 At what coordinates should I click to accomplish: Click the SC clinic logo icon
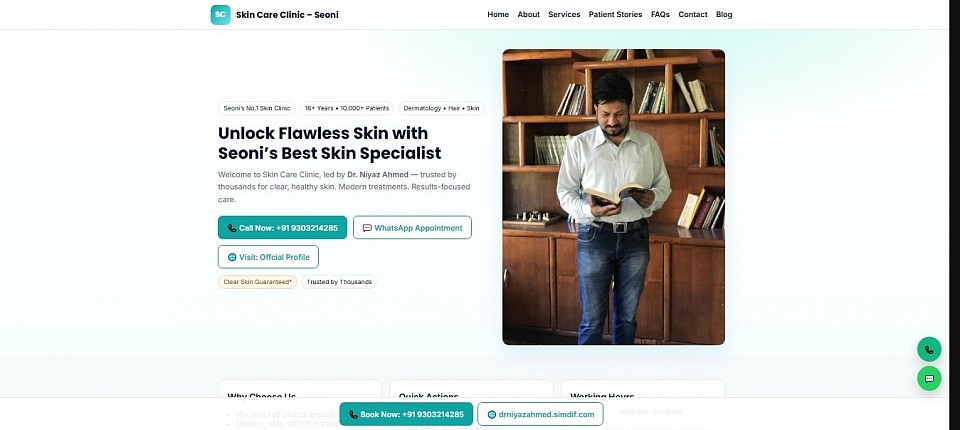pyautogui.click(x=220, y=15)
